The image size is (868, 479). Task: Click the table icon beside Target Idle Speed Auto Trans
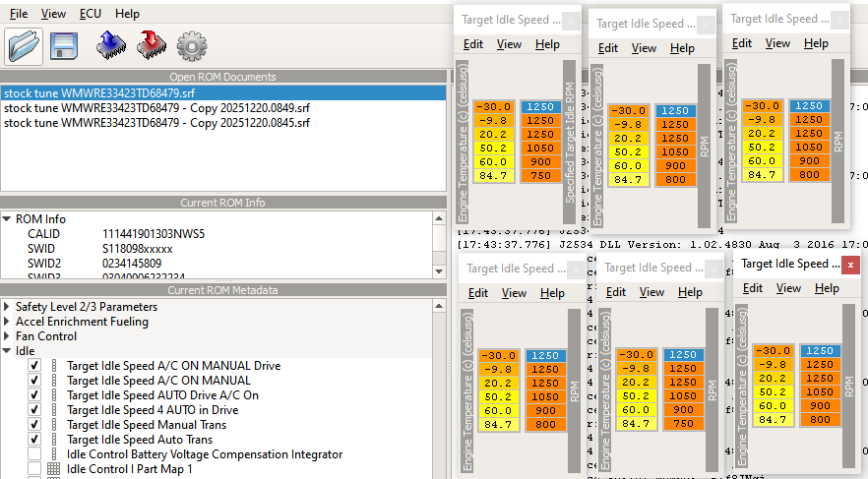[x=53, y=440]
